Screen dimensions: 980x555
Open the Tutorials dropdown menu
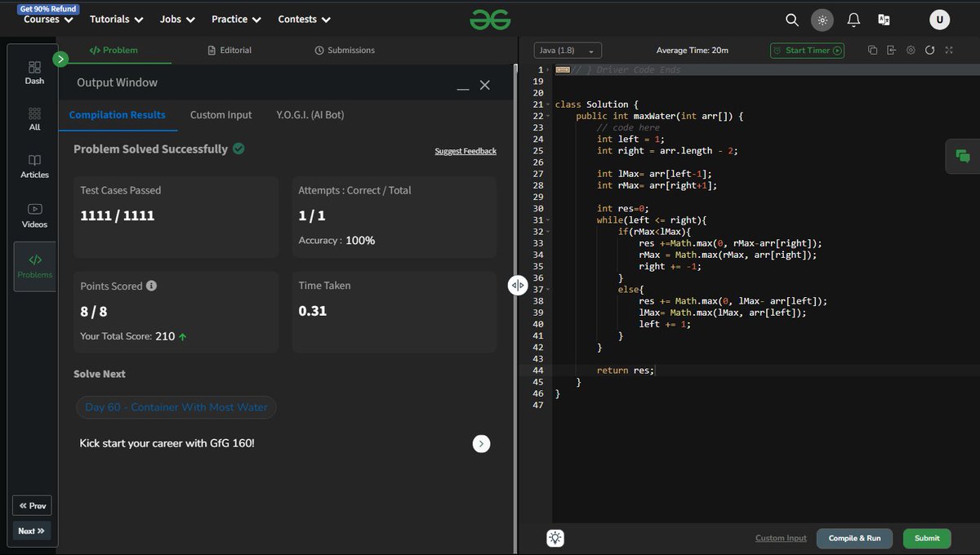coord(116,20)
